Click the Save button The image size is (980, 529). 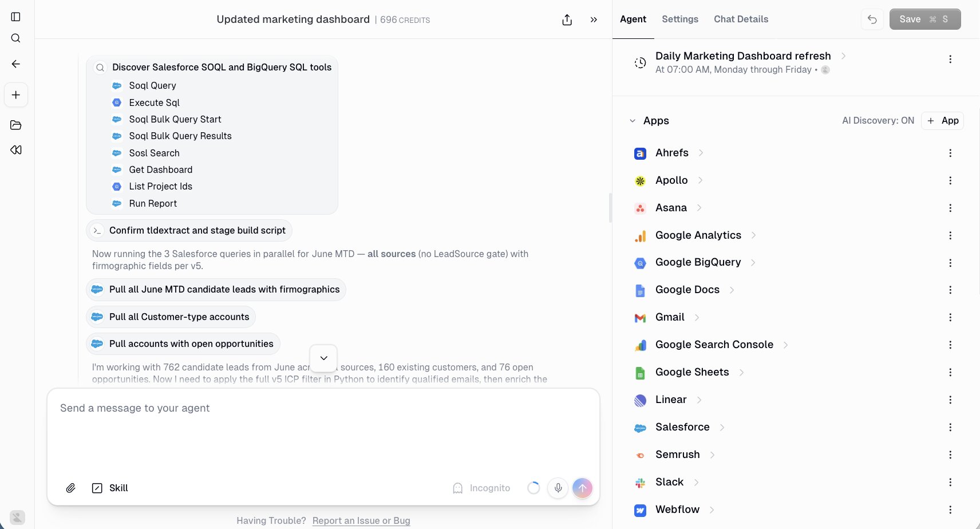(x=925, y=19)
